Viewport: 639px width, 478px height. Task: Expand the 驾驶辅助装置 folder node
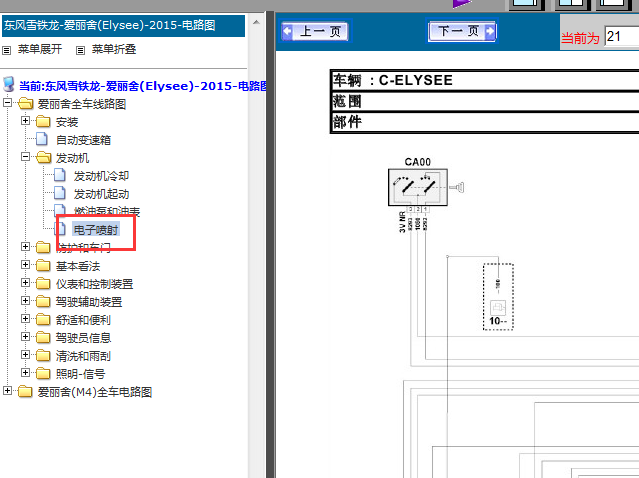click(25, 300)
